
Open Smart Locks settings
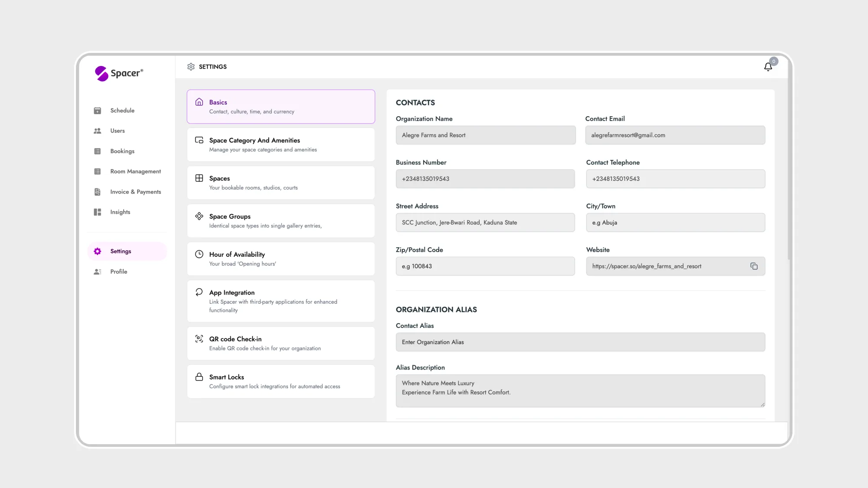(281, 382)
